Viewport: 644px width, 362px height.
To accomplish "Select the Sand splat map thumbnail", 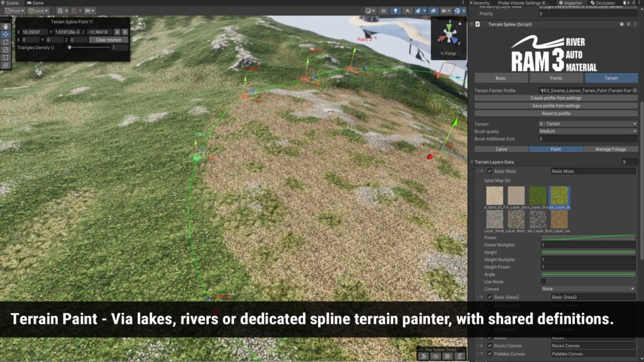I will pyautogui.click(x=494, y=195).
